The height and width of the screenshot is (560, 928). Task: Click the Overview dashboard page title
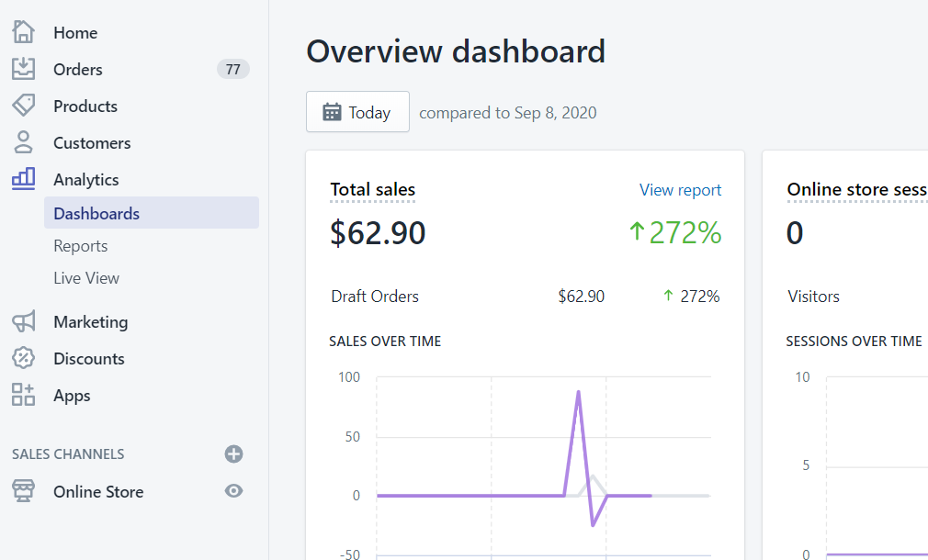(x=456, y=51)
